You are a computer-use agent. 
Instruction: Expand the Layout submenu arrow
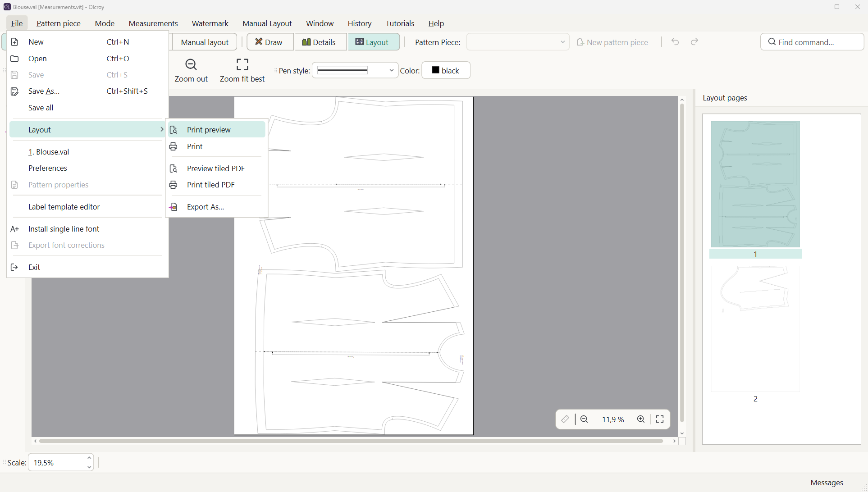pos(162,130)
